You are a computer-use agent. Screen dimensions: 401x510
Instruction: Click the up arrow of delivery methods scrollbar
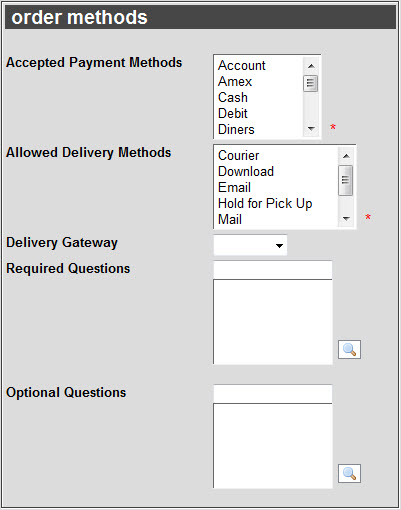[x=346, y=156]
